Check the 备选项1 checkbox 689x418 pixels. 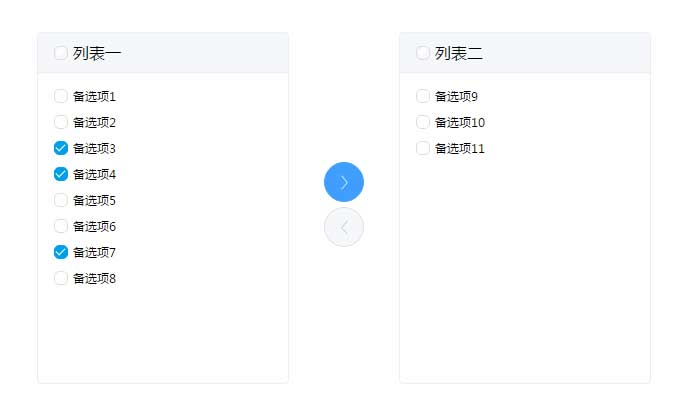[61, 97]
